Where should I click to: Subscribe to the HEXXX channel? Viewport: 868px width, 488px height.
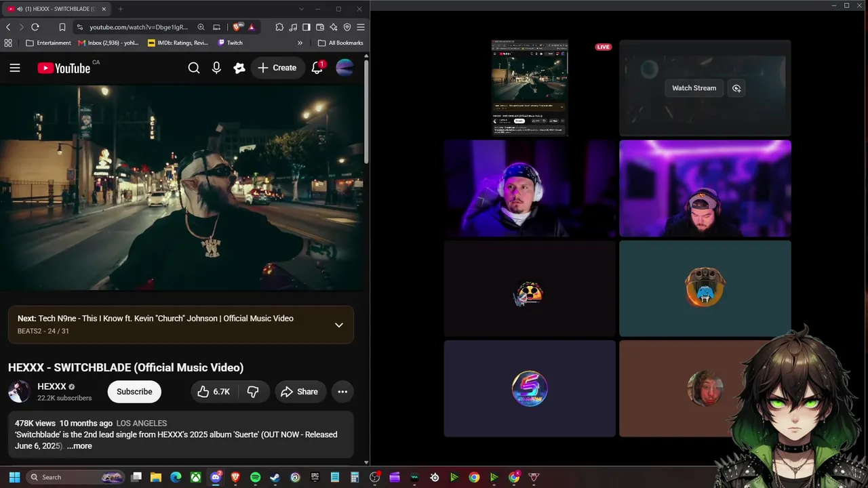pyautogui.click(x=134, y=392)
